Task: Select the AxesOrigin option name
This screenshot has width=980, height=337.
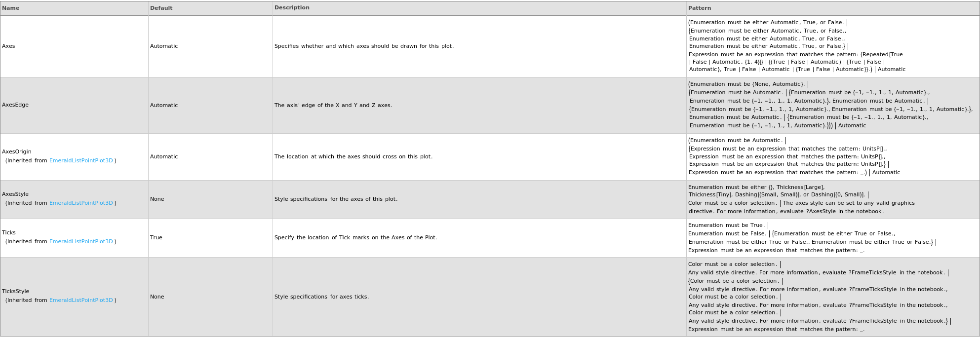Action: pos(17,152)
